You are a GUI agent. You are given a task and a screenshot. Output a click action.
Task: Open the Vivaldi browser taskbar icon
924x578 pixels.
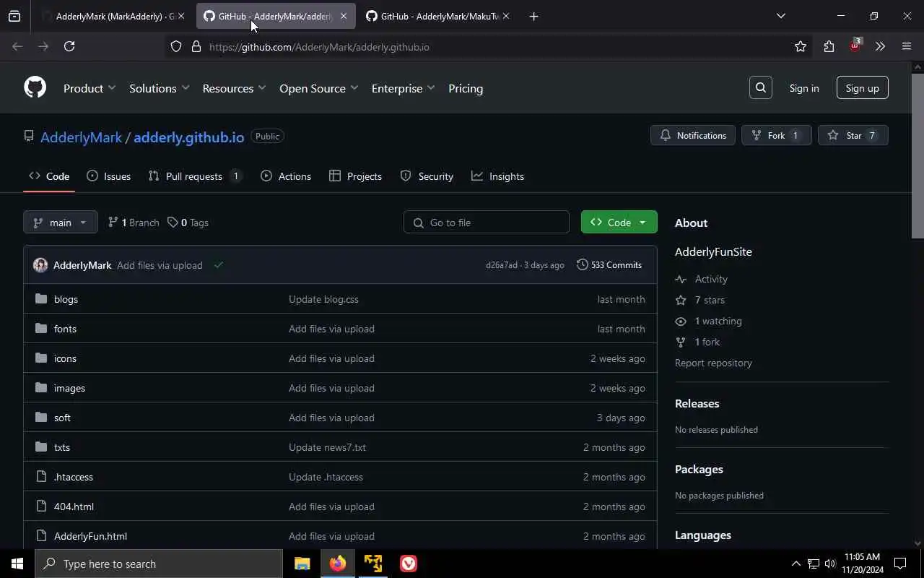(x=409, y=564)
